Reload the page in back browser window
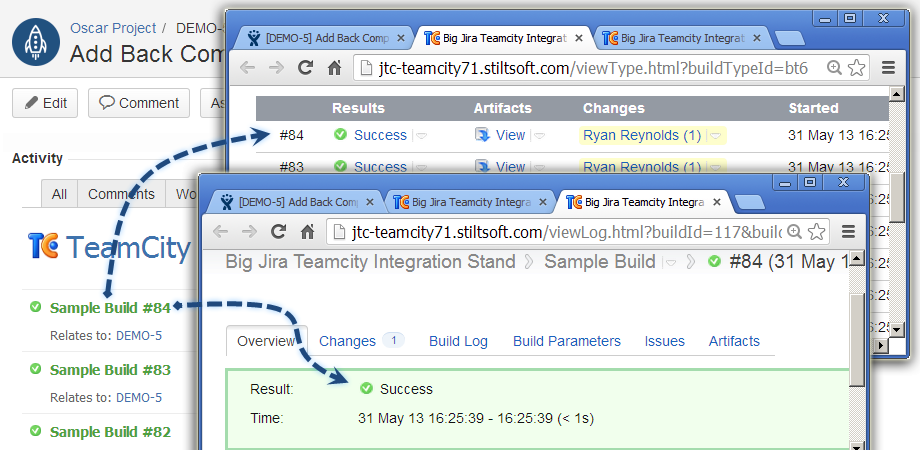The height and width of the screenshot is (450, 920). pyautogui.click(x=305, y=67)
